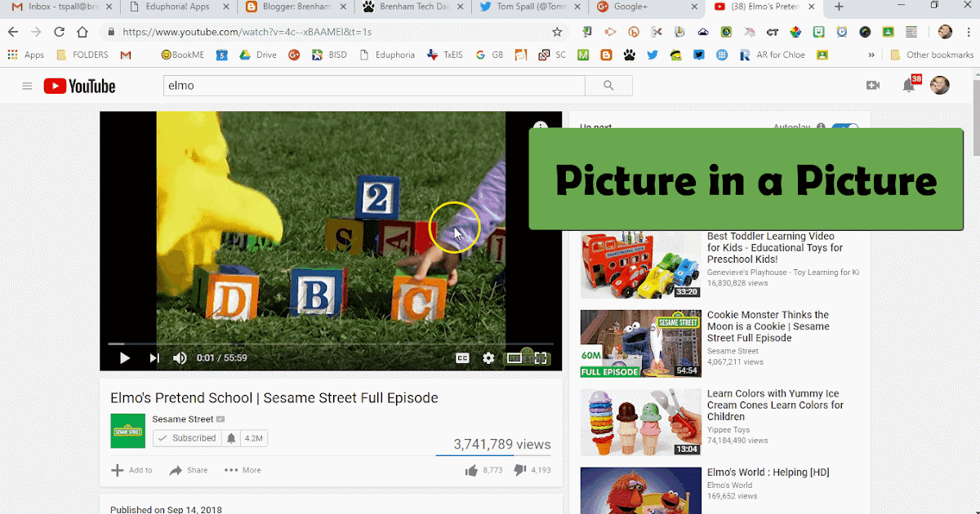980x514 pixels.
Task: Open Learn Colors with Yummy Ice Cream title
Action: click(x=775, y=405)
